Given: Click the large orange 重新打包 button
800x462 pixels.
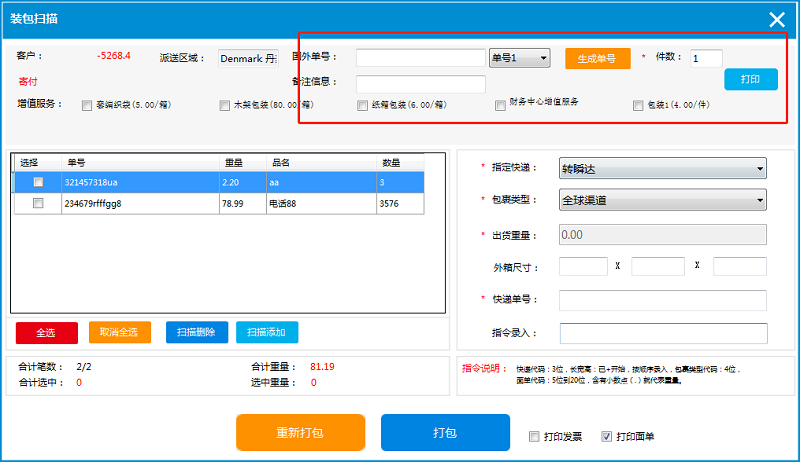Looking at the screenshot, I should (x=300, y=433).
